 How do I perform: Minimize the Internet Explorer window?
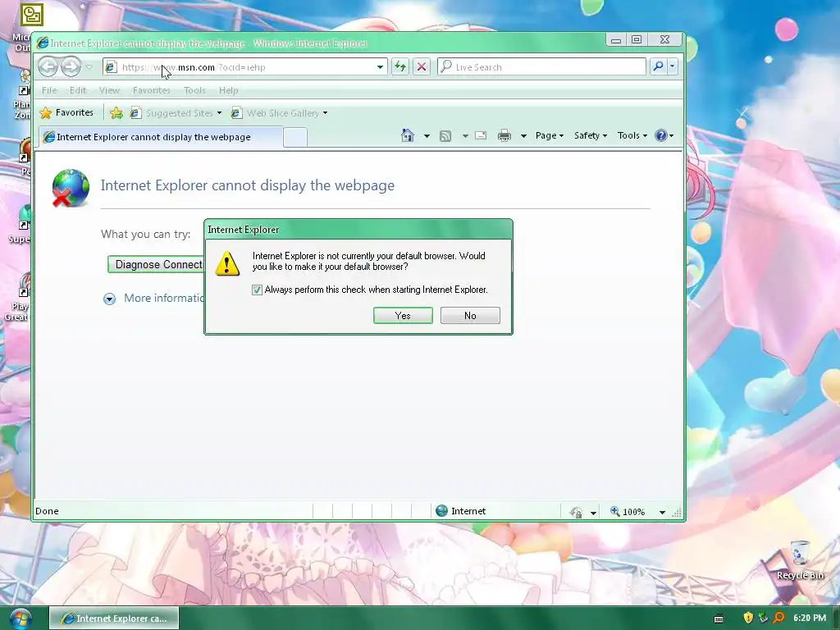click(616, 39)
